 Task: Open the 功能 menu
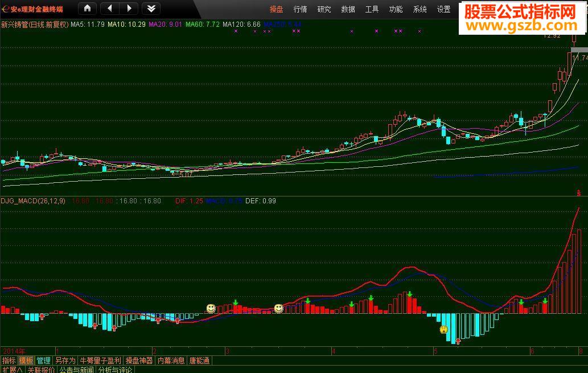396,9
